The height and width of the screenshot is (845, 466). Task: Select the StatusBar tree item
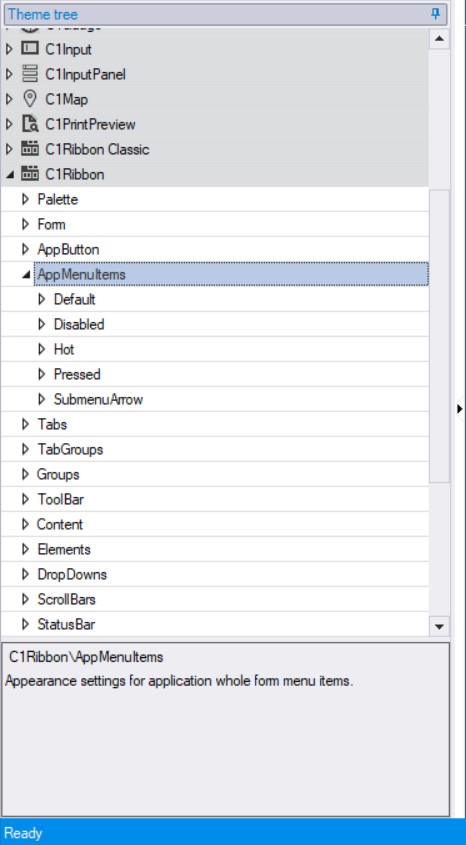pos(66,624)
